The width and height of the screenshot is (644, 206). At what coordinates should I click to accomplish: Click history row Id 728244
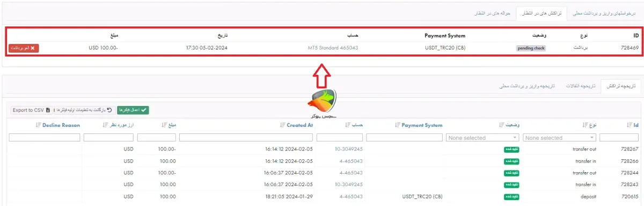(629, 173)
